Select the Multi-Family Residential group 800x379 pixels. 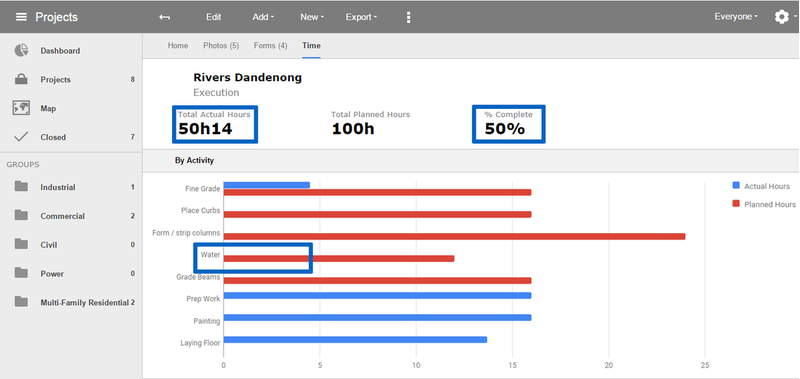point(84,302)
